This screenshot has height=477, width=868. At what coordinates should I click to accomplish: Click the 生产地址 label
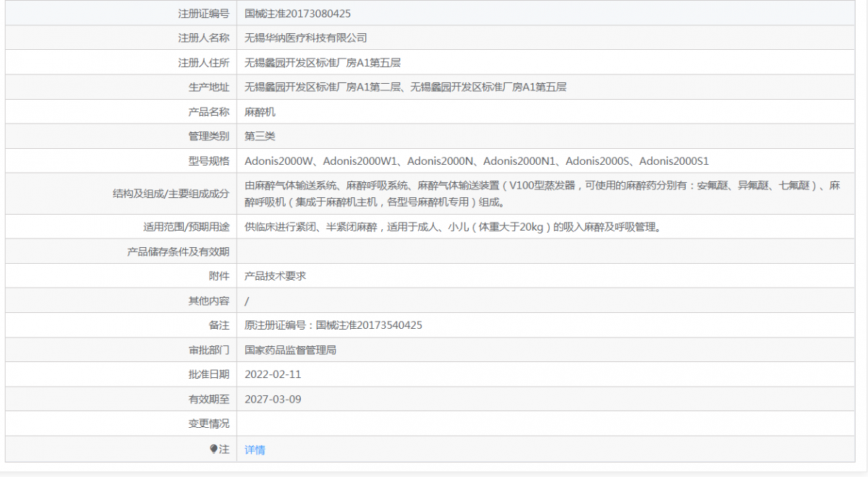[209, 87]
